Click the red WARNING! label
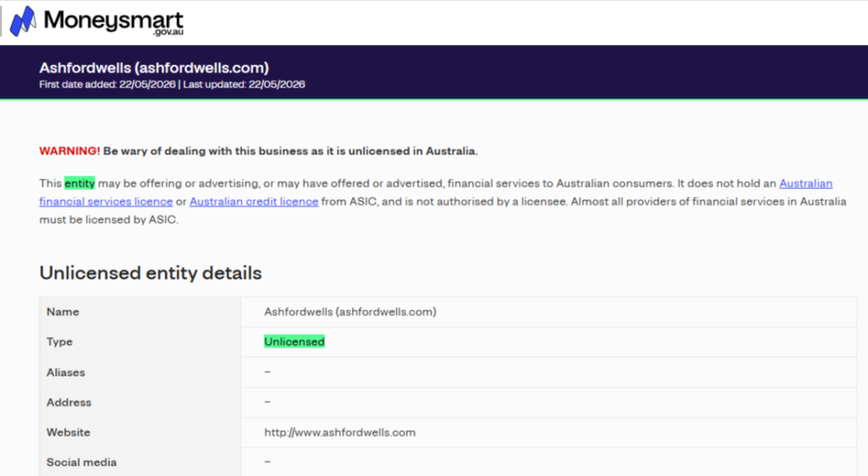Viewport: 868px width, 476px height. tap(70, 151)
